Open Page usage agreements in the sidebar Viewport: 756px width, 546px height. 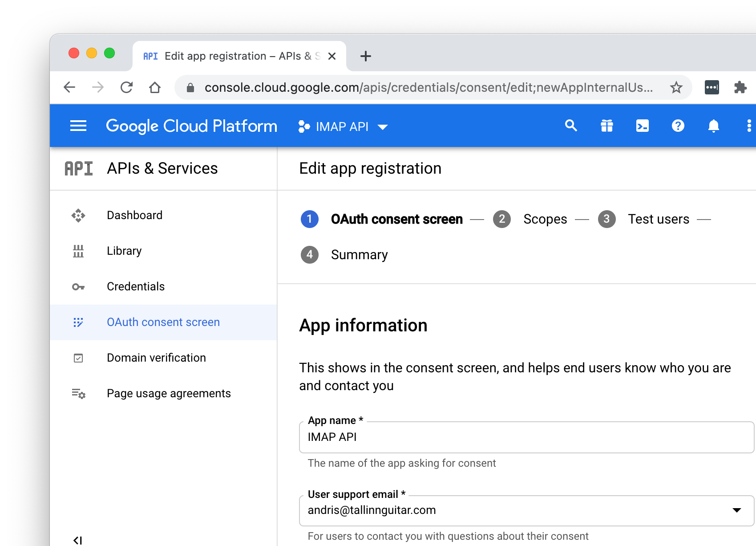click(163, 394)
